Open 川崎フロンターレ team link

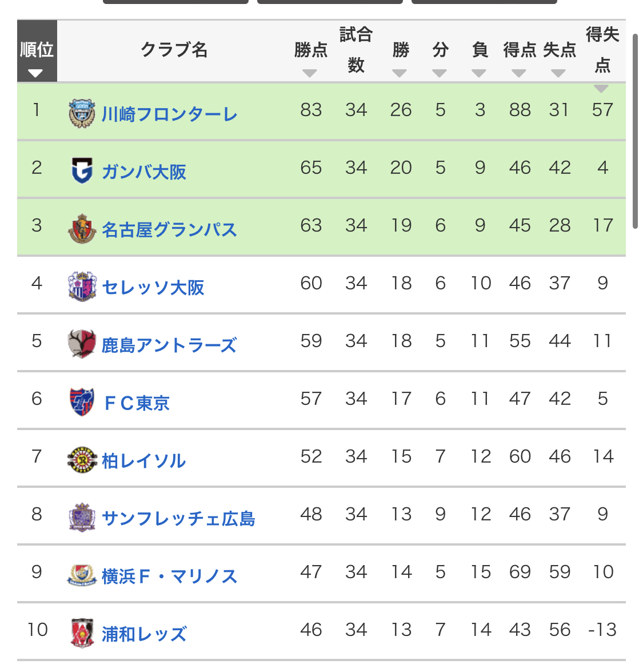[169, 114]
